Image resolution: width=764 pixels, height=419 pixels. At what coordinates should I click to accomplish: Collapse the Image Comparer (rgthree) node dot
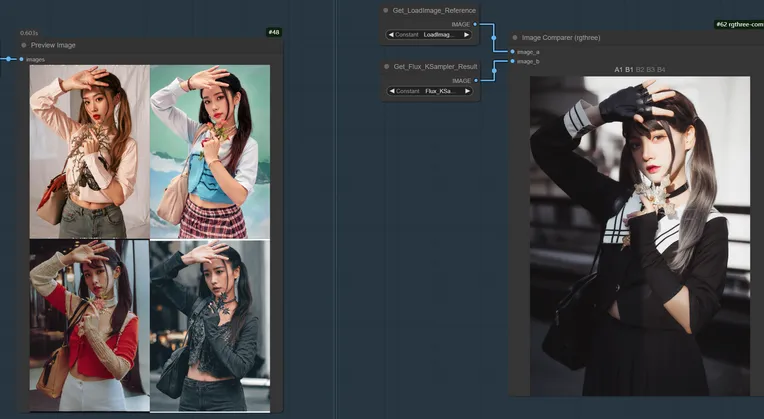[x=515, y=38]
